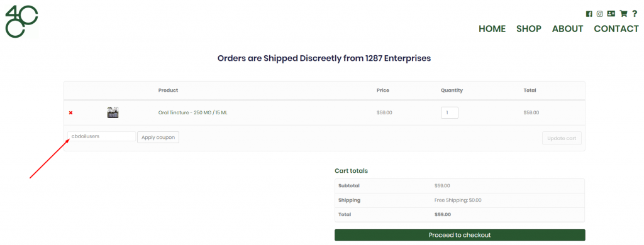This screenshot has height=245, width=644.
Task: Open the SHOP menu item
Action: 528,29
